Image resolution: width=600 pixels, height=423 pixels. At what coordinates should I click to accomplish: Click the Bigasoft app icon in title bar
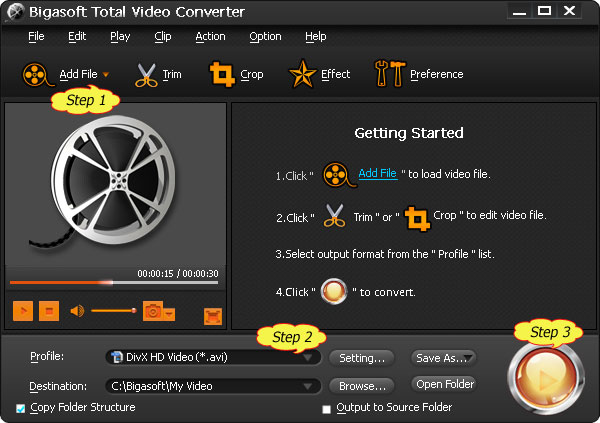(x=15, y=12)
